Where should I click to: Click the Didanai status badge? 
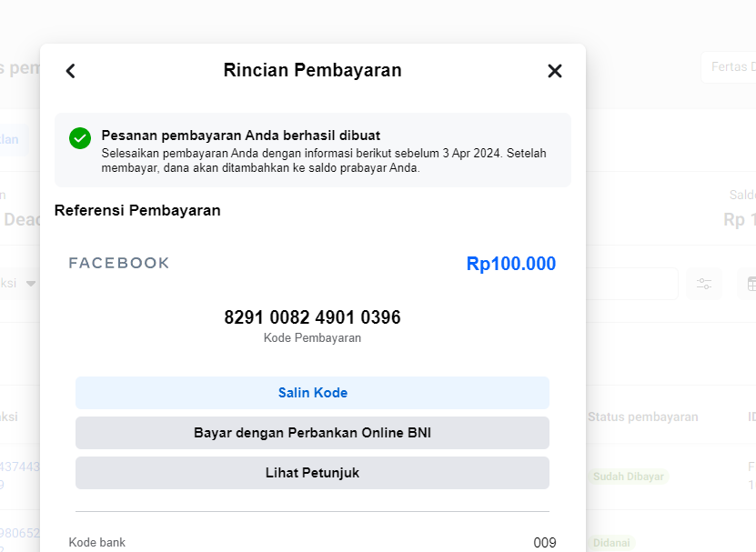(611, 543)
